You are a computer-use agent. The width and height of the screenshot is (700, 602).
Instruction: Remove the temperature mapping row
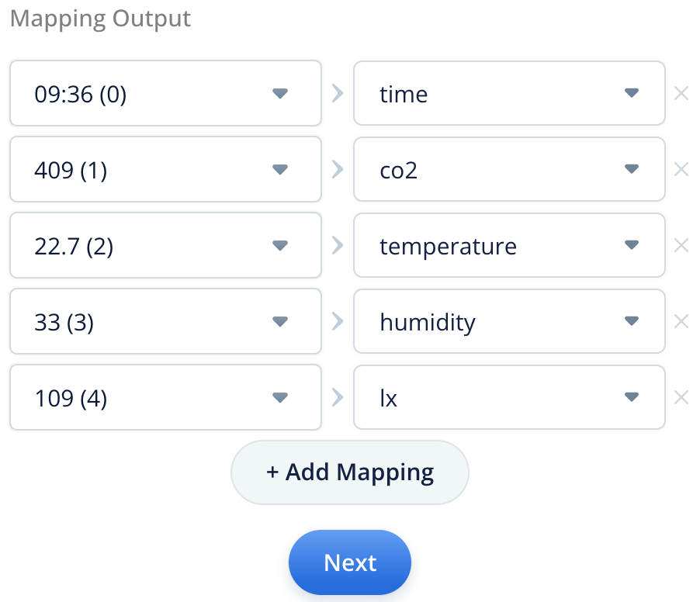(x=681, y=245)
